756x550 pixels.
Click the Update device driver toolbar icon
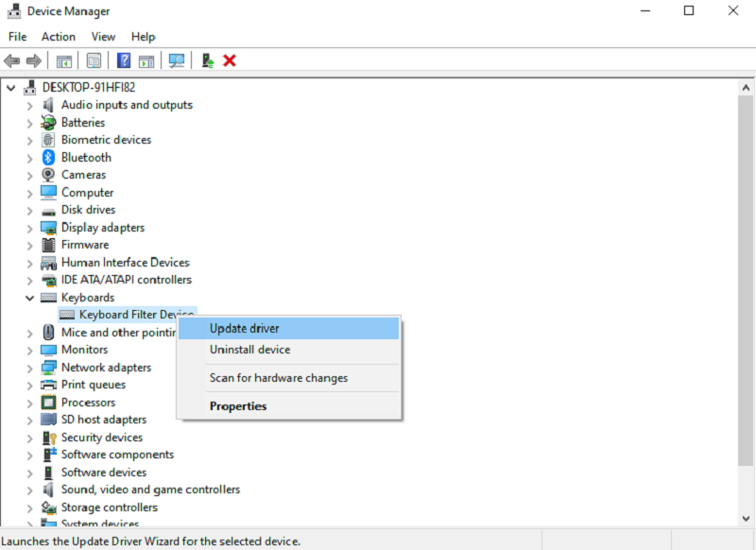(x=208, y=60)
